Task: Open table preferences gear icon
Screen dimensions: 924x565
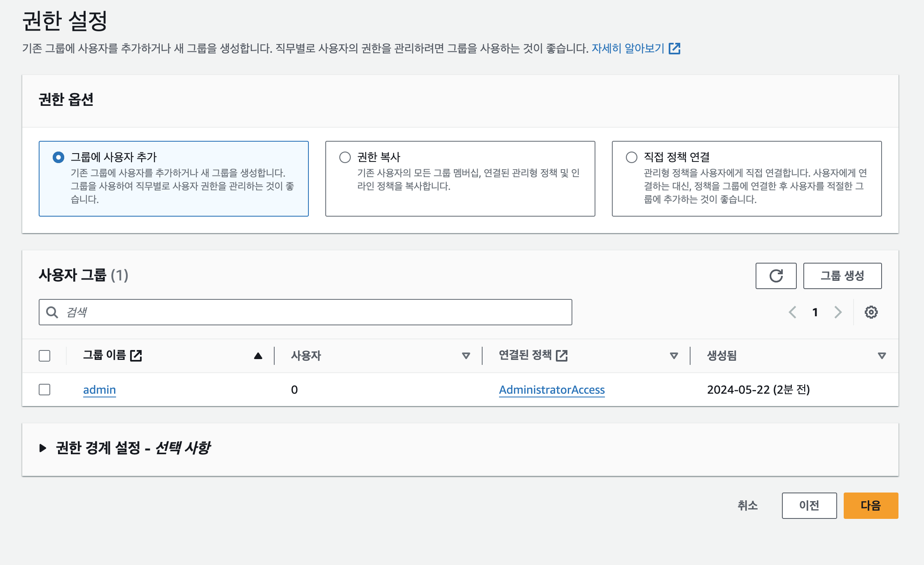Action: [x=871, y=312]
